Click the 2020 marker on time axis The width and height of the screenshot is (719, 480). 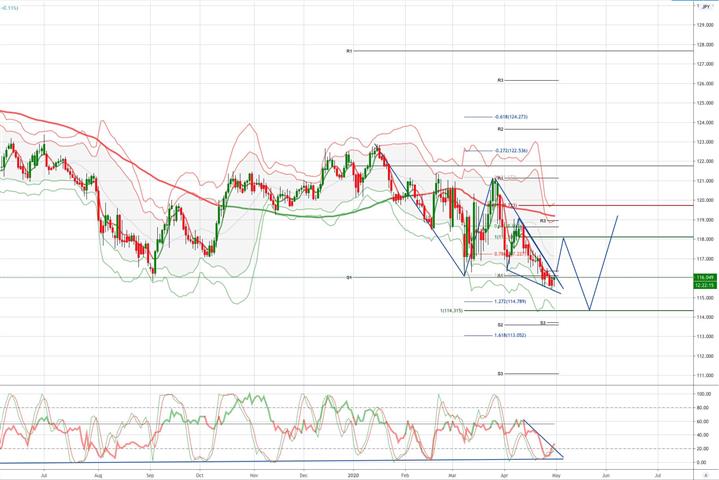pos(352,475)
